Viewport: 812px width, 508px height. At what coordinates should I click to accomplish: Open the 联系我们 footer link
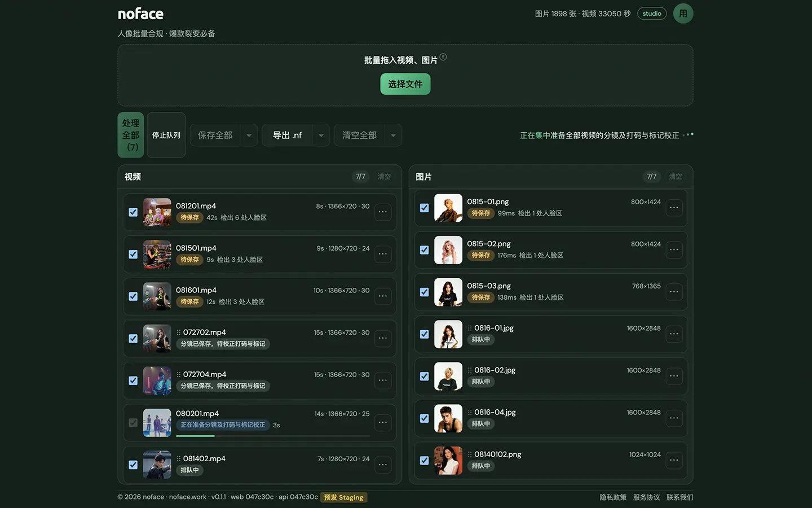(x=680, y=497)
